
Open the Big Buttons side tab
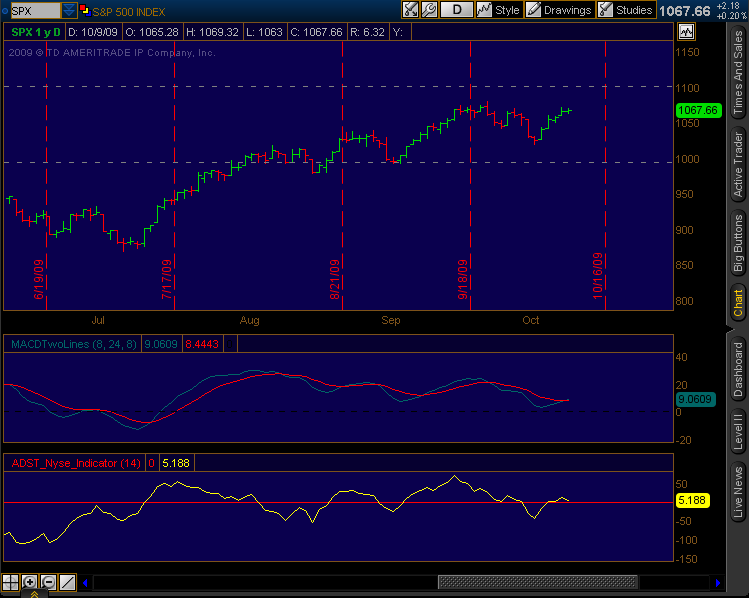coord(738,243)
